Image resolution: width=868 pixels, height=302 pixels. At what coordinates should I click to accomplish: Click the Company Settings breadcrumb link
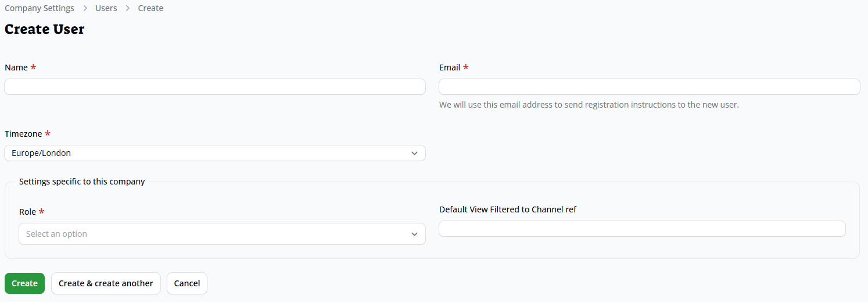tap(40, 8)
